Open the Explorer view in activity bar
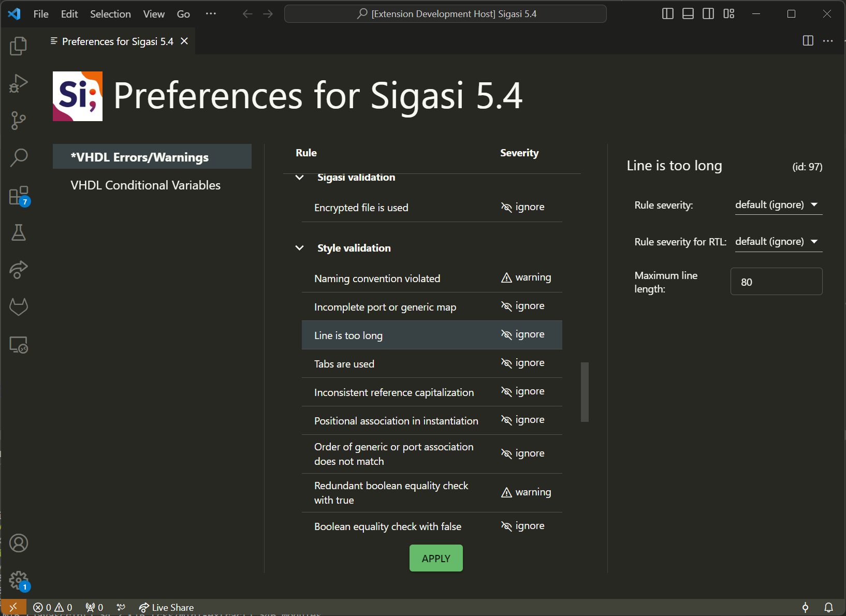 click(19, 46)
